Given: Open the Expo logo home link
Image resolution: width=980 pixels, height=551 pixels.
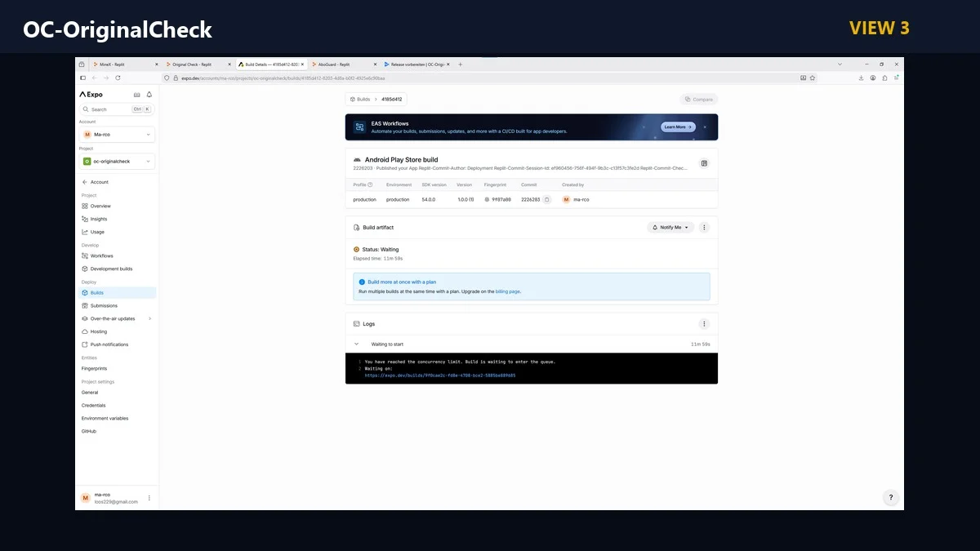Looking at the screenshot, I should (x=91, y=95).
